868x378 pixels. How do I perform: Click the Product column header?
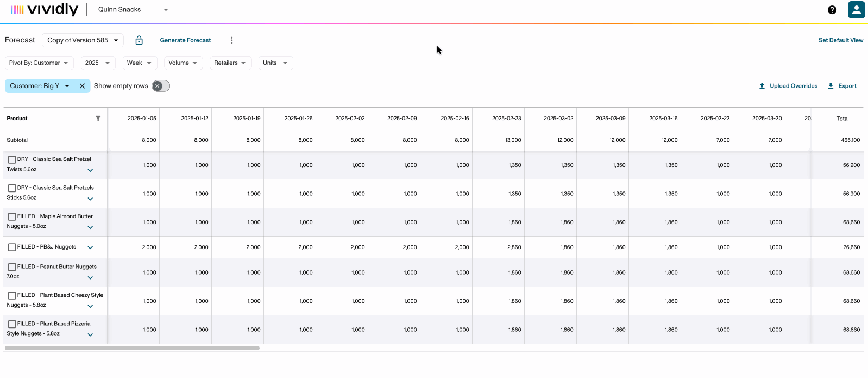click(54, 118)
